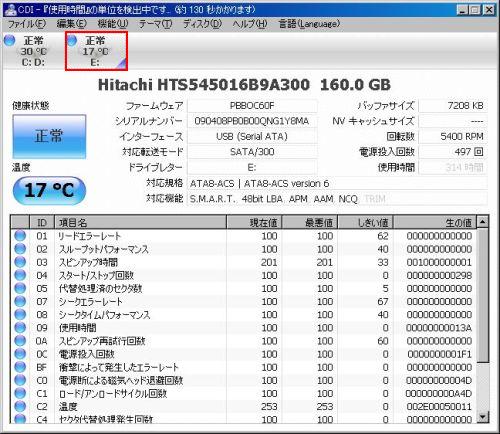Click the ID column header
Screen dimensions: 500x434
42,222
